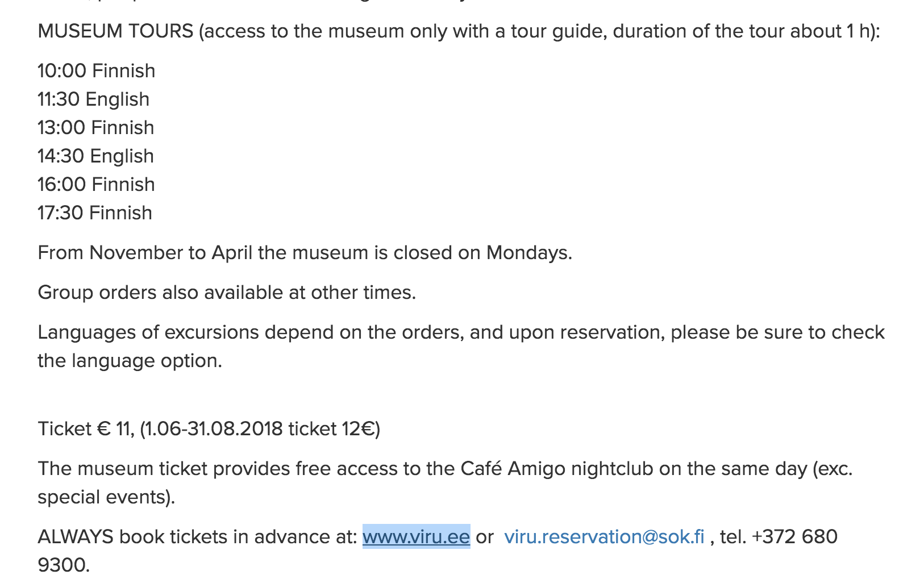Select the 13:00 Finnish tour line
924x583 pixels.
click(96, 127)
